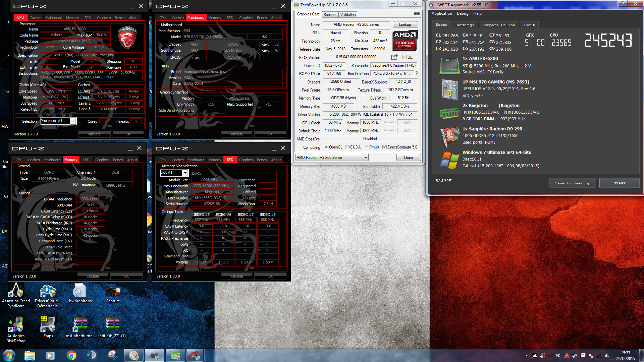Click the GPU-Z screenshot camera icon
Viewport: 644px width, 362px height.
coord(417,13)
